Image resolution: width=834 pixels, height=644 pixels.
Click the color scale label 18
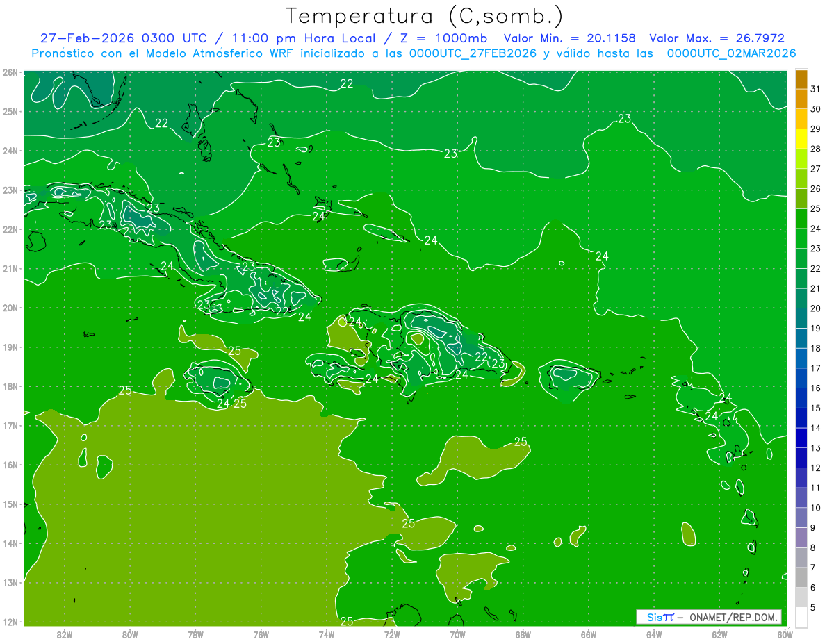pyautogui.click(x=815, y=348)
